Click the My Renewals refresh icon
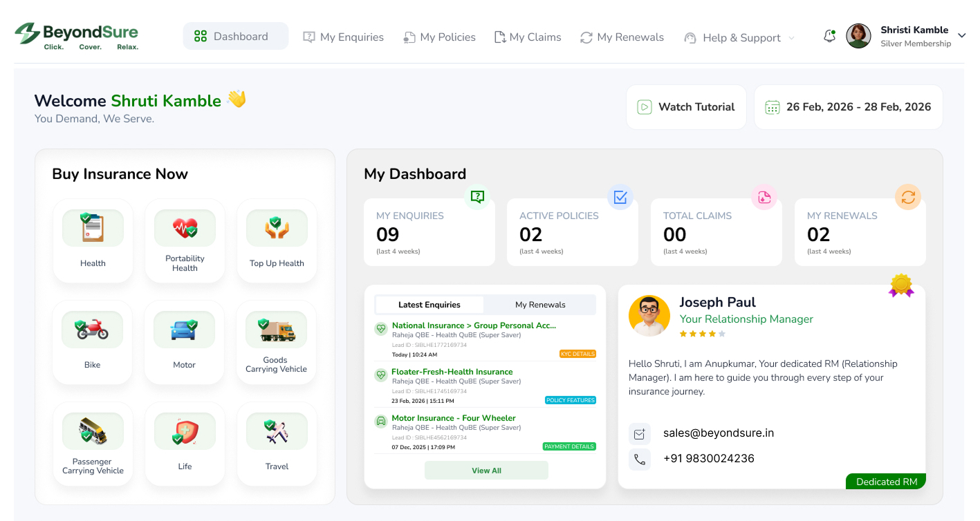Screen dimensions: 980x521 point(908,197)
